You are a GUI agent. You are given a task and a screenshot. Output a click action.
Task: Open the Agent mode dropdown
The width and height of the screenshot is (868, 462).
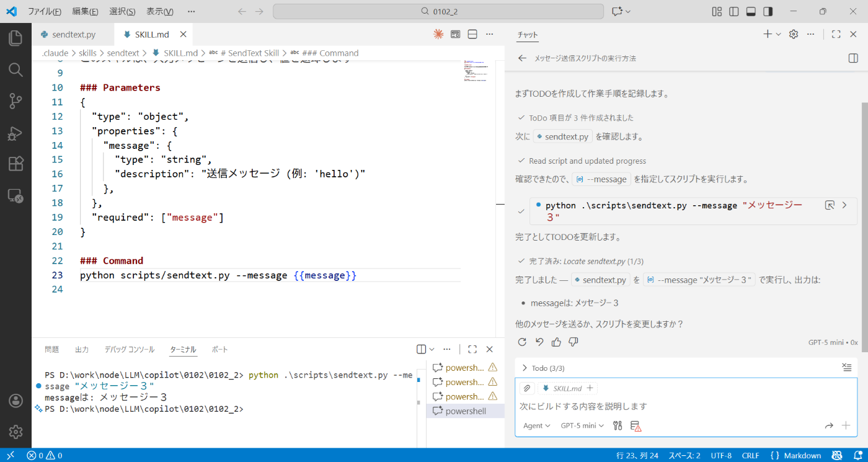click(x=536, y=425)
